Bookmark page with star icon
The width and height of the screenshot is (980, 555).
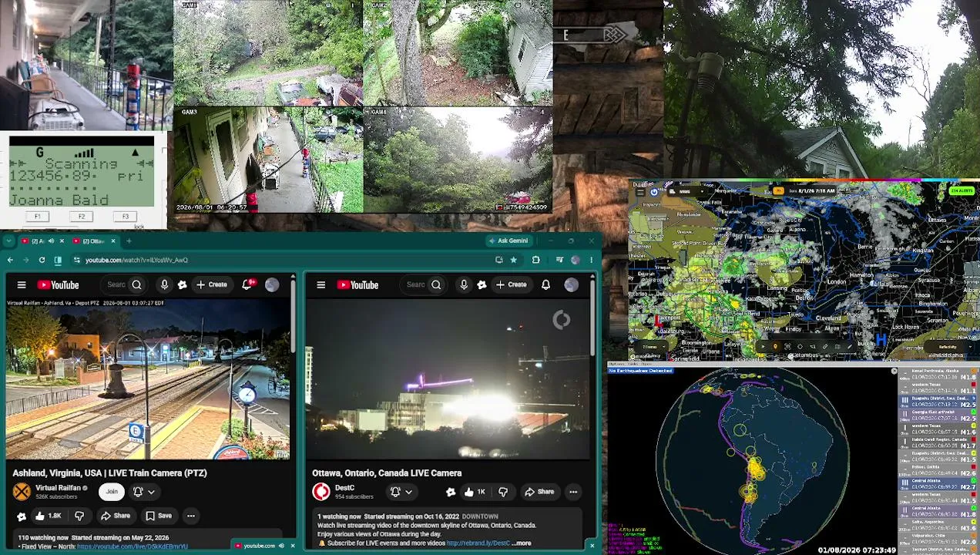pos(513,261)
